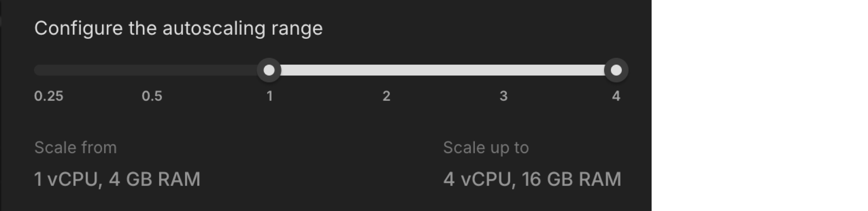Select the right slider handle at 4

pyautogui.click(x=617, y=70)
